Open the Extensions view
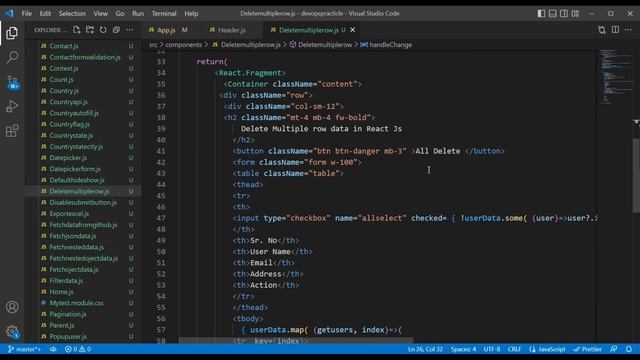 12,131
